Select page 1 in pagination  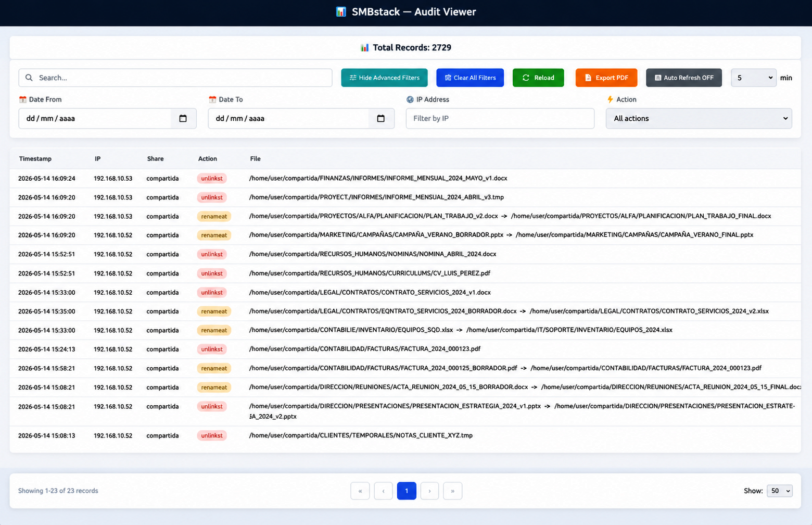(x=407, y=491)
